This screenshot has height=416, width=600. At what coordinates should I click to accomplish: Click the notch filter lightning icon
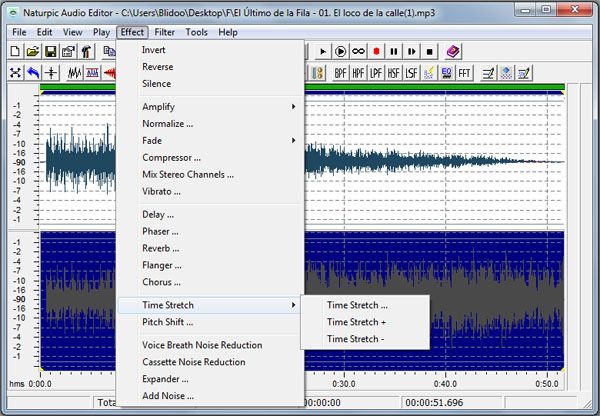[429, 73]
